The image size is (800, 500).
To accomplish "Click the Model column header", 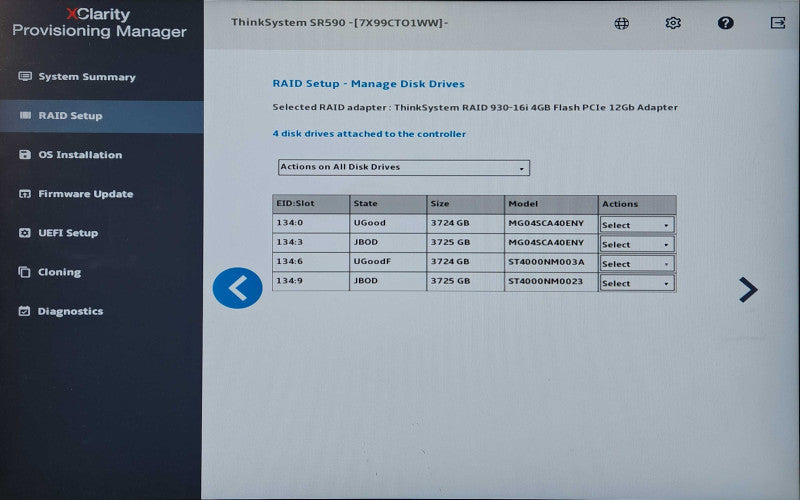I will tap(551, 204).
